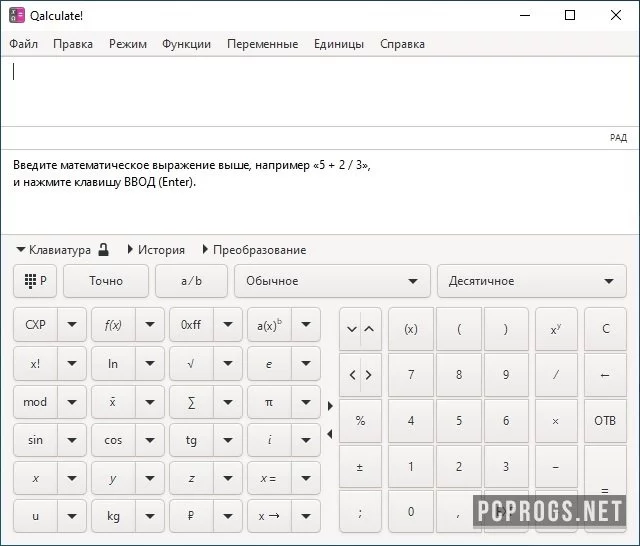Click the expression input field
This screenshot has width=640, height=546.
pyautogui.click(x=320, y=91)
